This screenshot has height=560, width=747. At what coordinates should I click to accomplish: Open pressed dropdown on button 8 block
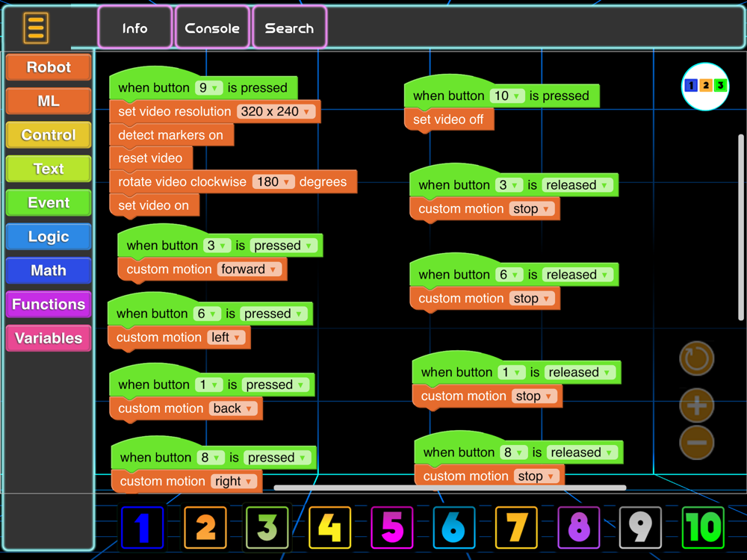tap(277, 457)
